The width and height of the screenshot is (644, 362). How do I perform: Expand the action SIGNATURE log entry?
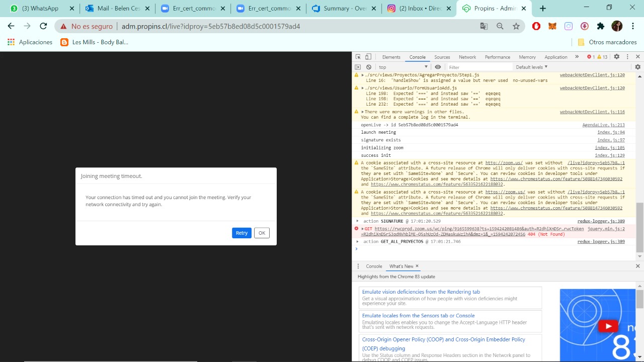pos(358,221)
